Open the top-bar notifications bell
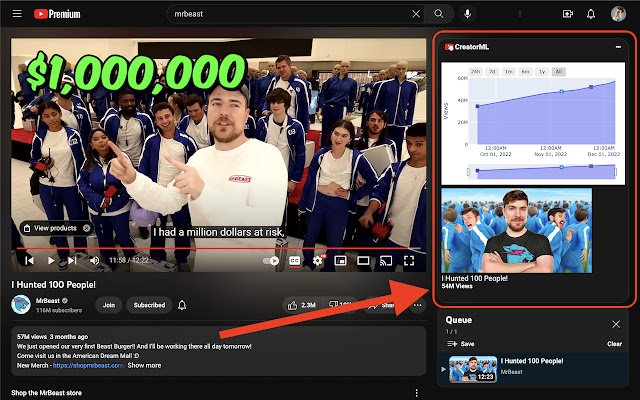This screenshot has width=640, height=400. 591,14
